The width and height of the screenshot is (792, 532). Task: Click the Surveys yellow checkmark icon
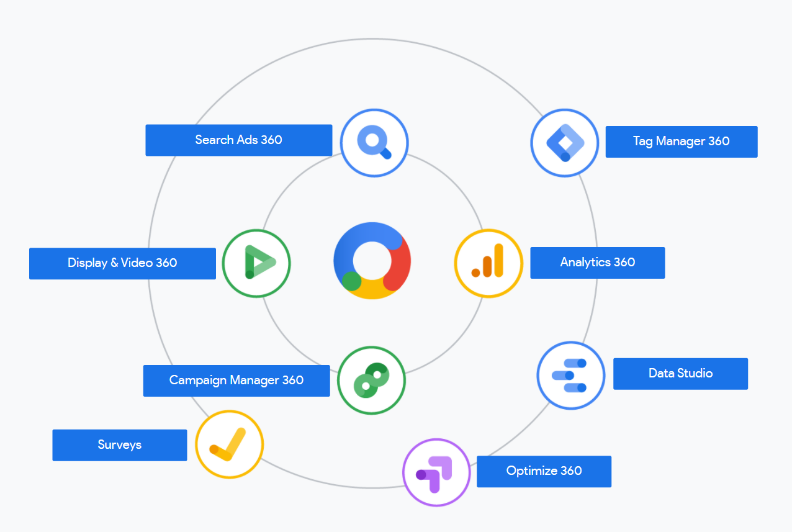pos(229,444)
